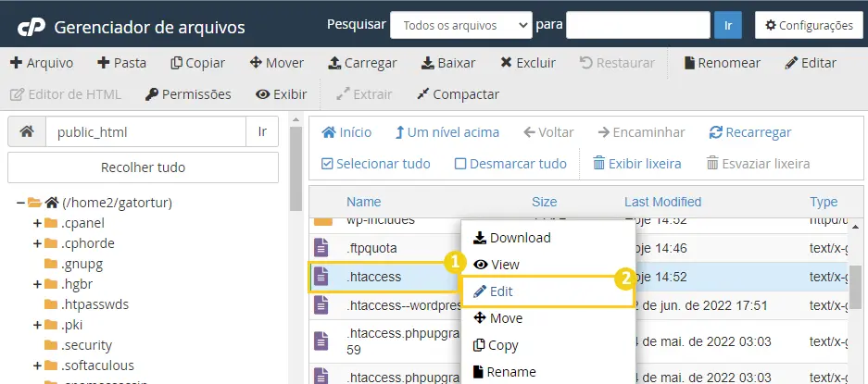Select the .ftpquota file row
868x384 pixels.
point(578,248)
